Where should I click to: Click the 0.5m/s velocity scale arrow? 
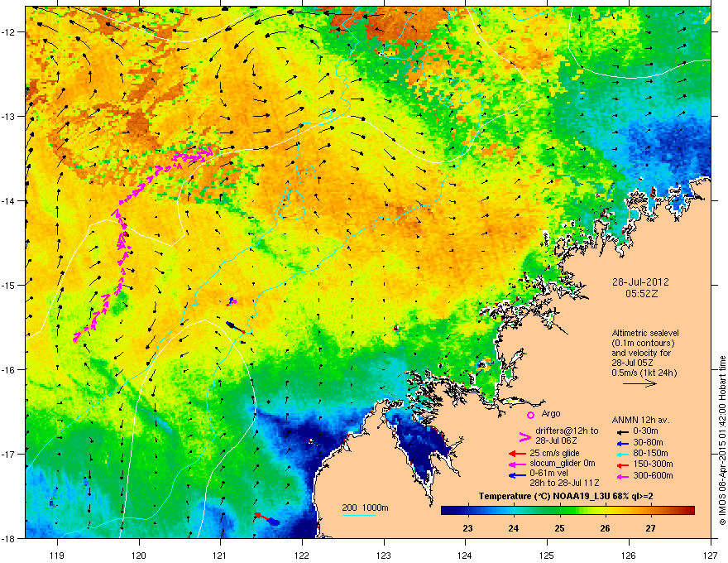click(639, 383)
